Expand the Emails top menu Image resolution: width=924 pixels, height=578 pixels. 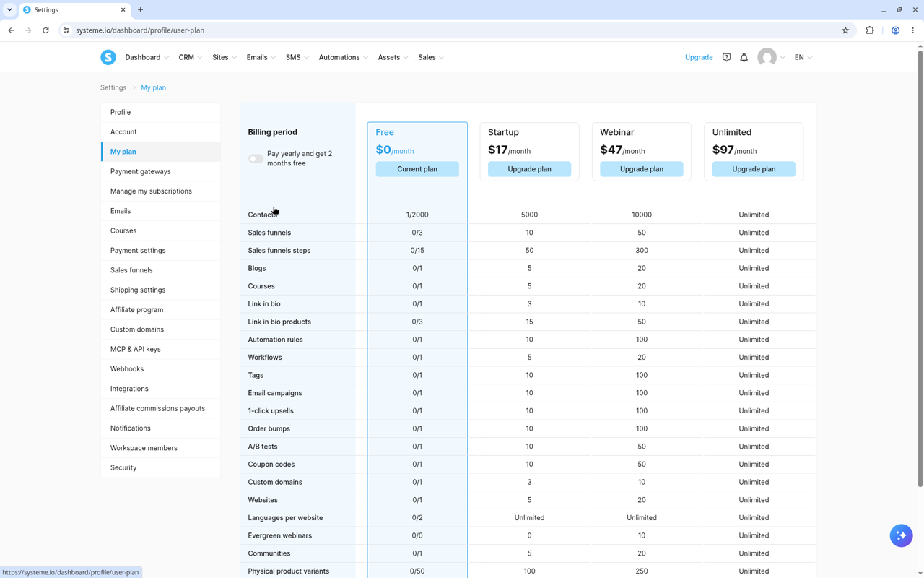pyautogui.click(x=261, y=57)
